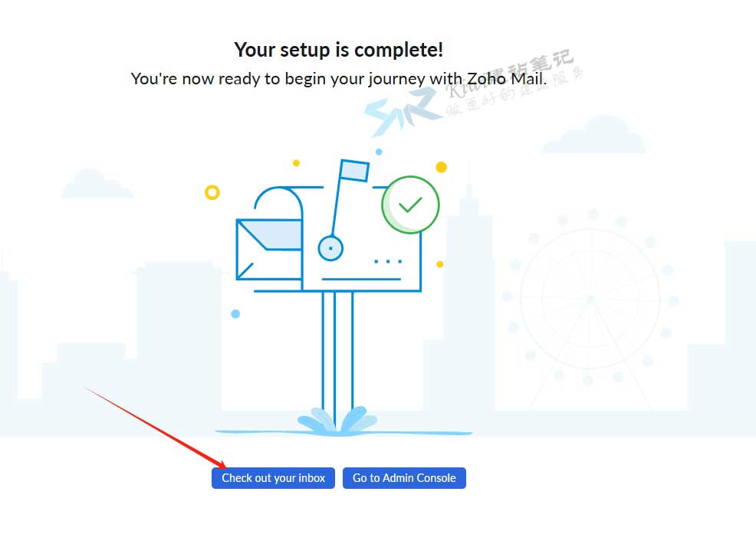Click the three blue dots on mailbox
Screen dimensions: 756x544
[x=388, y=261]
